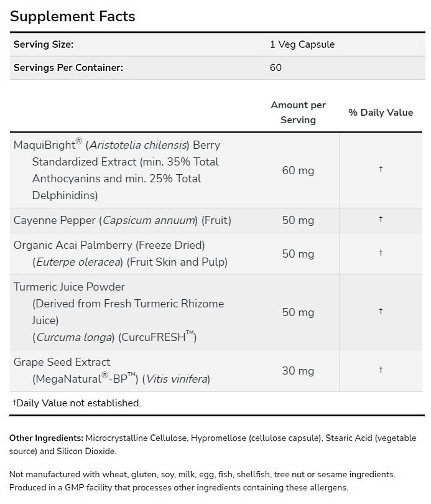This screenshot has height=504, width=431.
Task: Select the 1 Veg Capsule value
Action: tap(302, 44)
